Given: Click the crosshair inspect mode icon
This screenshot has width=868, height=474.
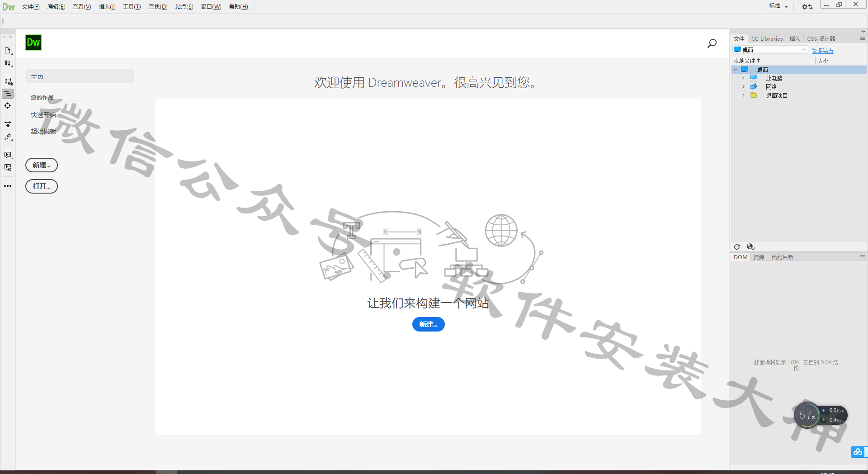Looking at the screenshot, I should pyautogui.click(x=8, y=106).
